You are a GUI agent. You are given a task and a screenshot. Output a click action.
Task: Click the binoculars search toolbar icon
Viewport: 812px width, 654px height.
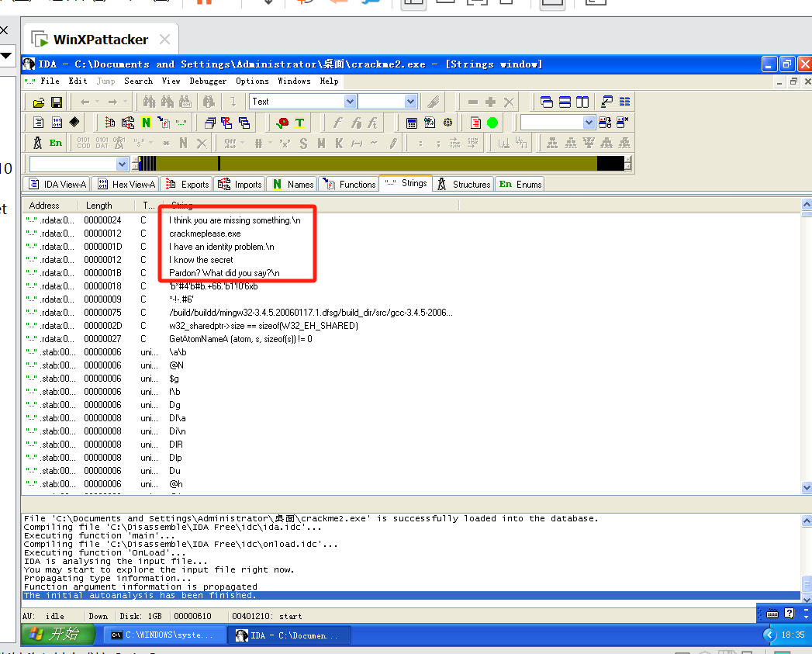pos(149,102)
